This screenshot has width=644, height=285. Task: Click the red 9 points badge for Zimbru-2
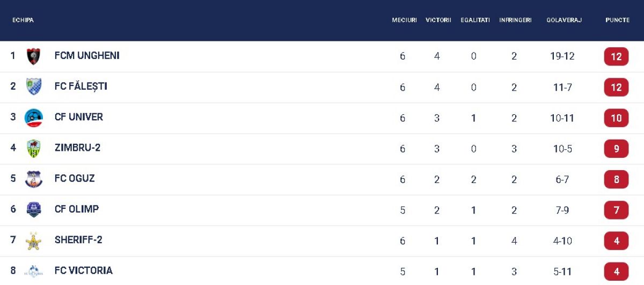(x=616, y=149)
